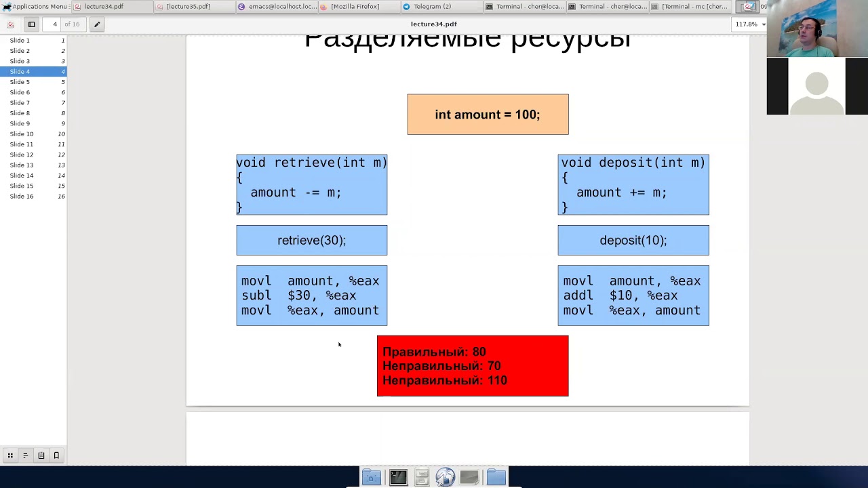Switch to Terminal - mc taskbar window
Image resolution: width=868 pixels, height=488 pixels.
tap(689, 7)
